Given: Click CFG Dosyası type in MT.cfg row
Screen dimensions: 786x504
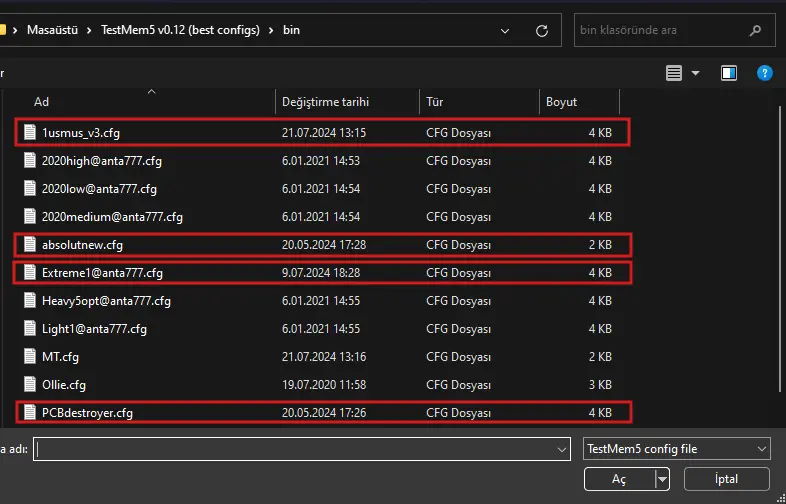Looking at the screenshot, I should [x=458, y=357].
